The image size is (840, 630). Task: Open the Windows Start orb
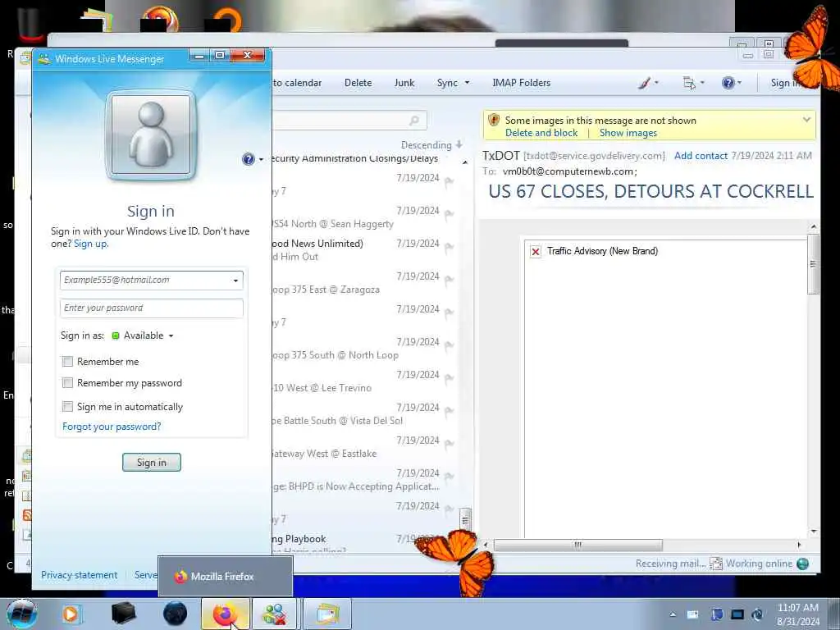22,614
